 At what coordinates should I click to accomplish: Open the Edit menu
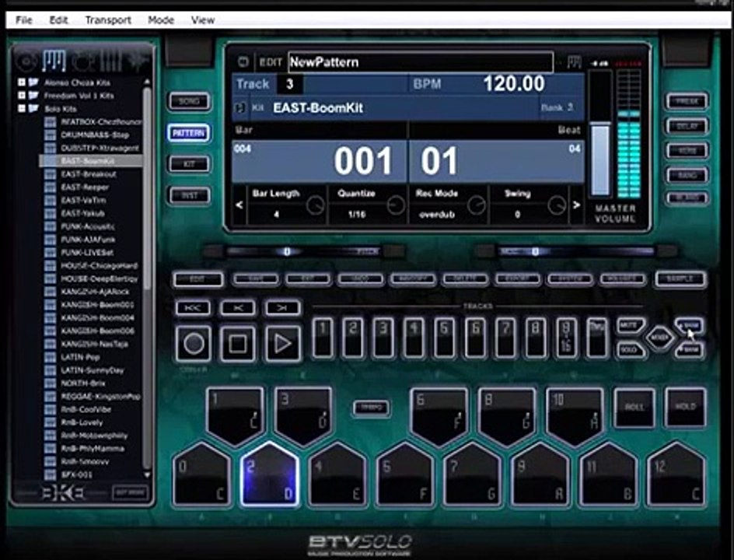(x=58, y=19)
